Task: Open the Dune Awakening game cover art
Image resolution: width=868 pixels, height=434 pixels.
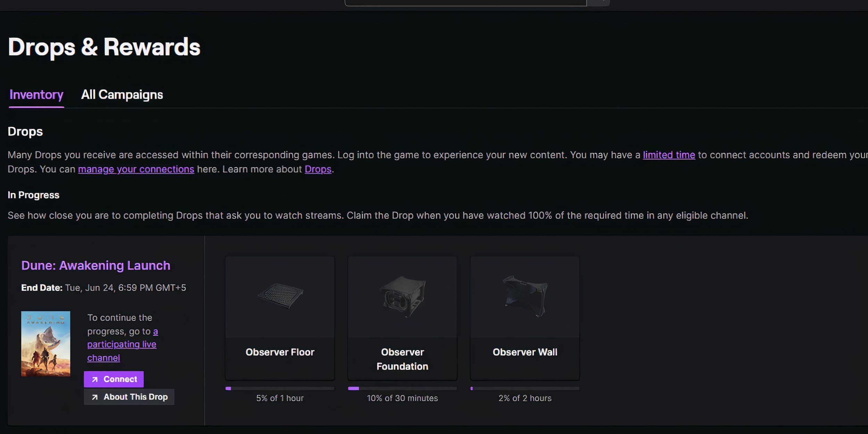Action: click(45, 344)
